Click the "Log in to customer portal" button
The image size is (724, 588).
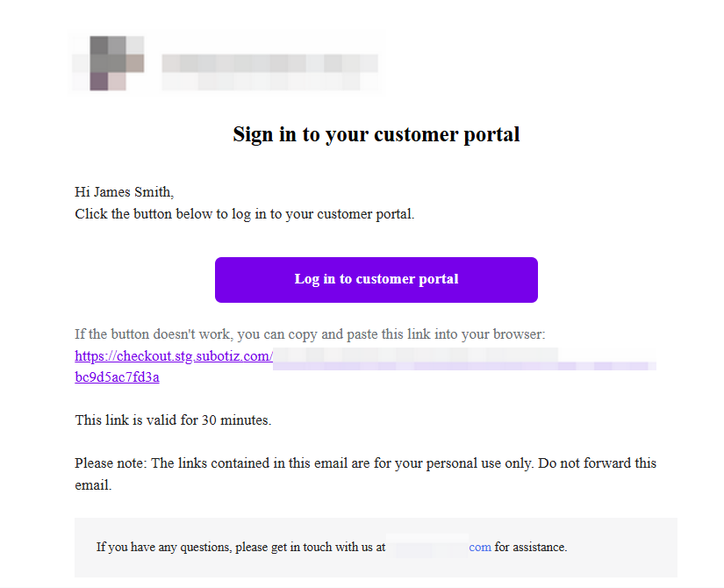[376, 280]
